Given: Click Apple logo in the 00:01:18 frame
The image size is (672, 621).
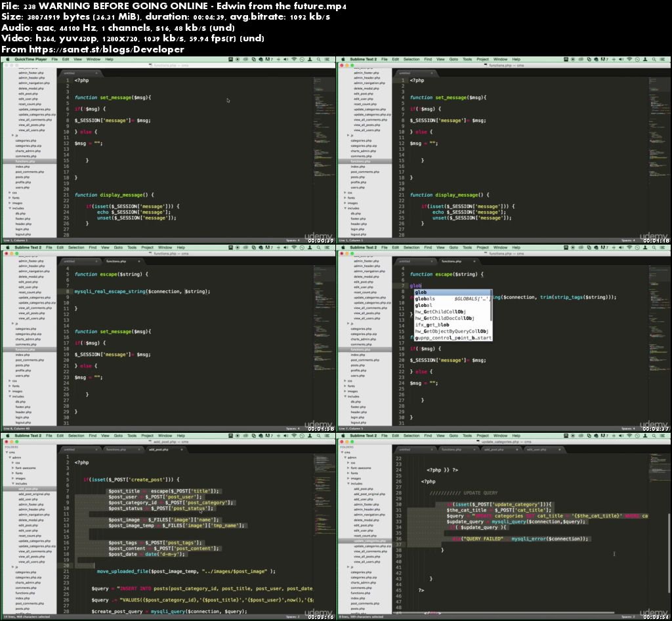Looking at the screenshot, I should pos(343,60).
